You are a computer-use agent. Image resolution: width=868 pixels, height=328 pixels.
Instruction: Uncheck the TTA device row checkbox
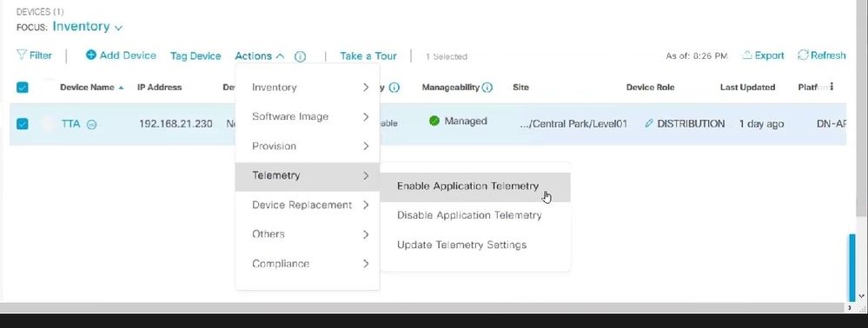coord(23,124)
